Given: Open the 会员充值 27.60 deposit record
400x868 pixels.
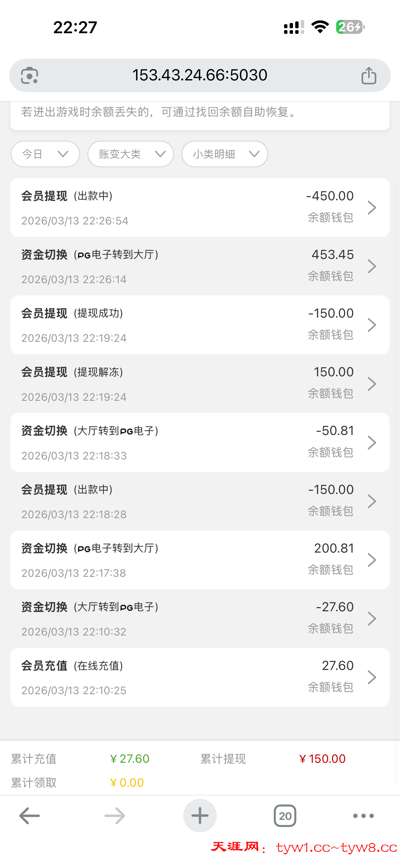Looking at the screenshot, I should pyautogui.click(x=200, y=677).
